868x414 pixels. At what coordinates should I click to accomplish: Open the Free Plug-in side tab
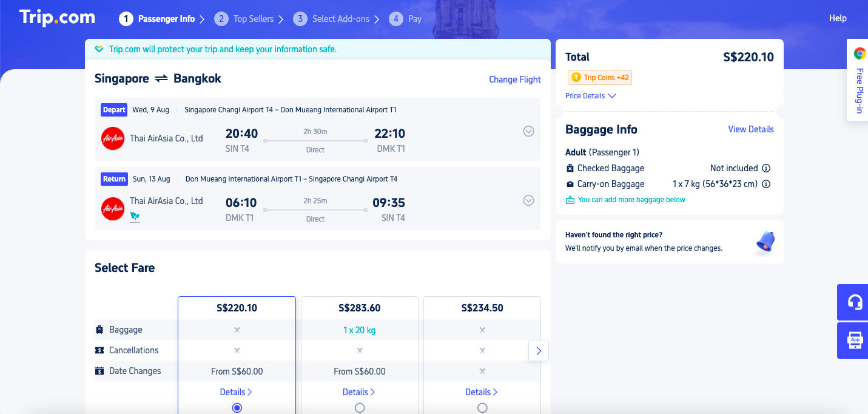858,80
